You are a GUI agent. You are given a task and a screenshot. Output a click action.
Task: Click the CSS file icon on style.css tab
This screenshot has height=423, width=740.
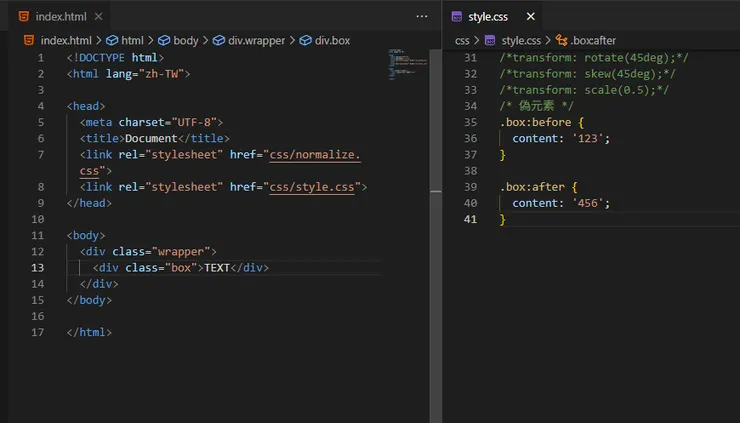click(x=456, y=17)
